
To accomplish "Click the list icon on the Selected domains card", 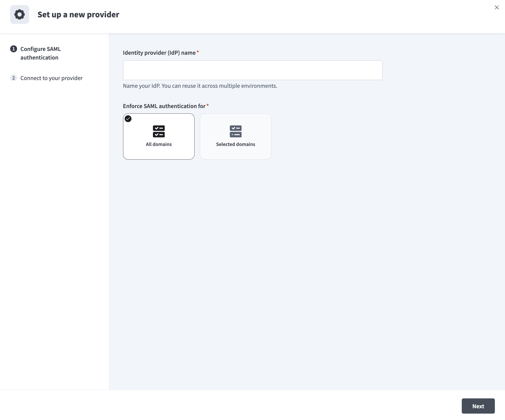I will [235, 131].
